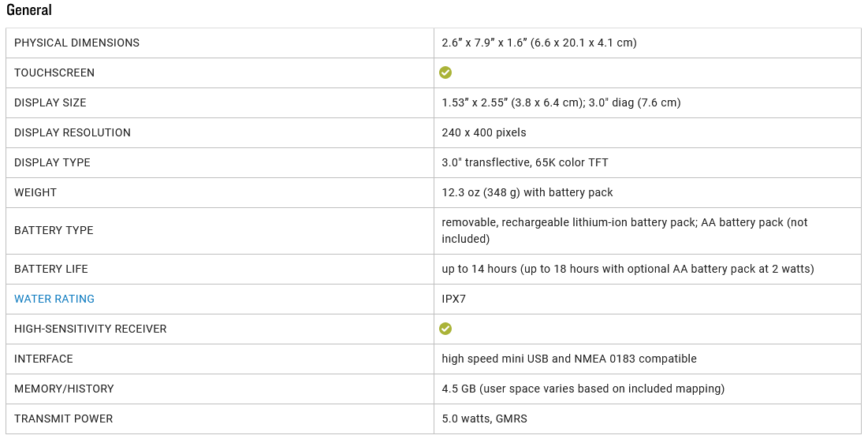Screen dimensions: 868x439
Task: Click the Battery Type label
Action: point(54,230)
